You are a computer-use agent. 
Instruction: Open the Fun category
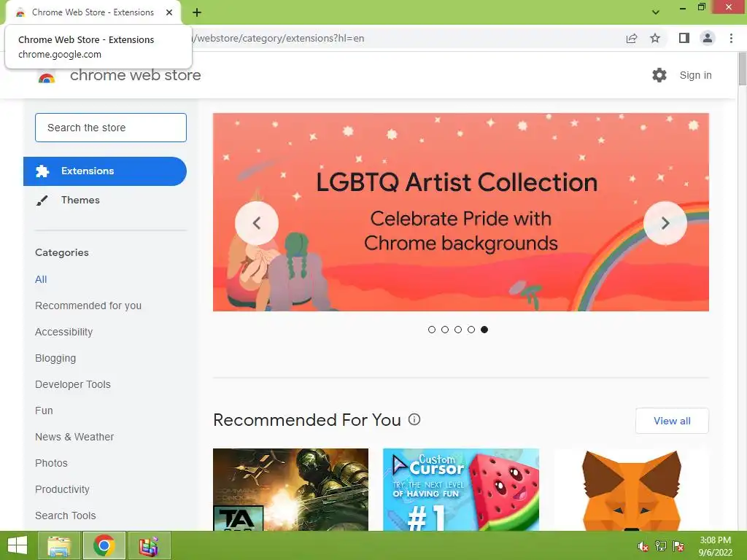44,411
